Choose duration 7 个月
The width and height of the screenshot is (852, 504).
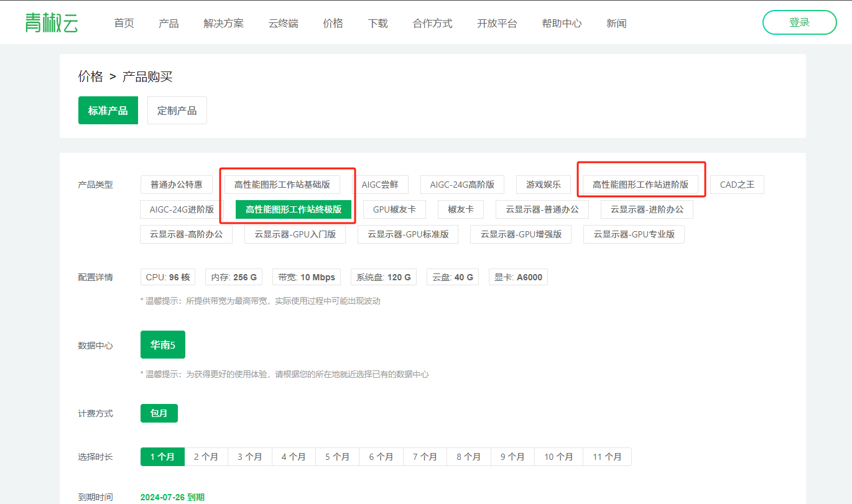click(425, 457)
